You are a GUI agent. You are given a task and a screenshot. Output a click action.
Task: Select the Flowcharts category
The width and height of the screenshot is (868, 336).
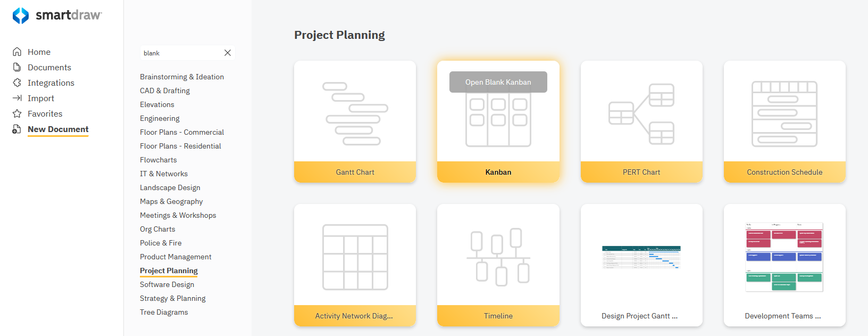click(x=158, y=160)
